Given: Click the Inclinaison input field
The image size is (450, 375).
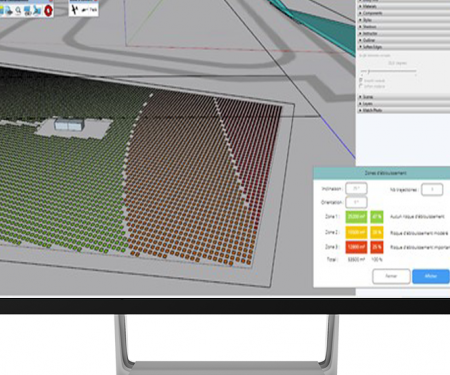Looking at the screenshot, I should point(356,189).
